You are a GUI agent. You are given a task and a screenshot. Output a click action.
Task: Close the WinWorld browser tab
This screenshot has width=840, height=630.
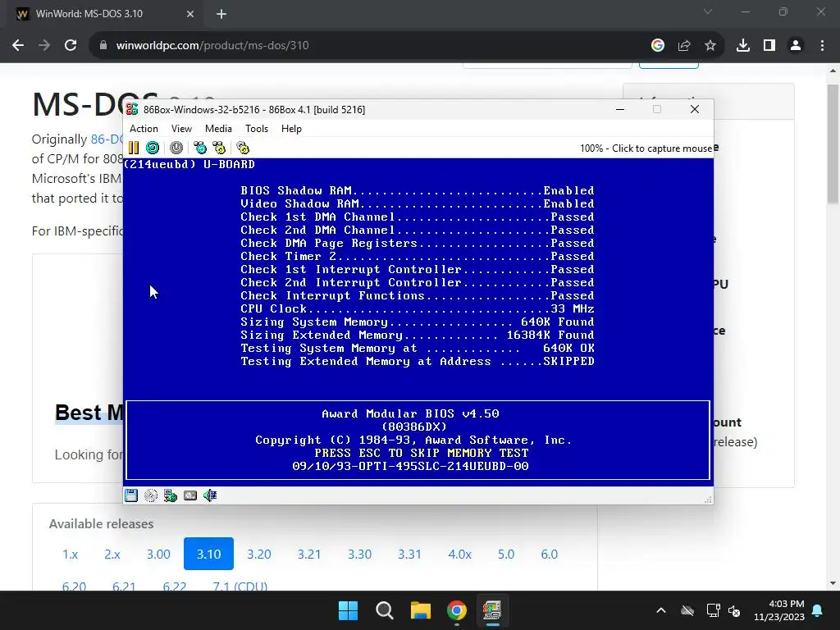pos(190,14)
